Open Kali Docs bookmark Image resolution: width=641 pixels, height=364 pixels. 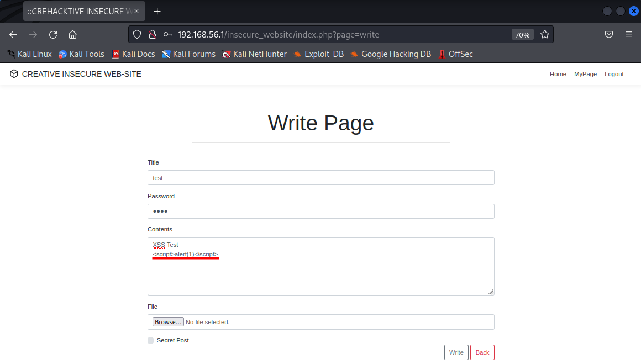click(x=133, y=54)
